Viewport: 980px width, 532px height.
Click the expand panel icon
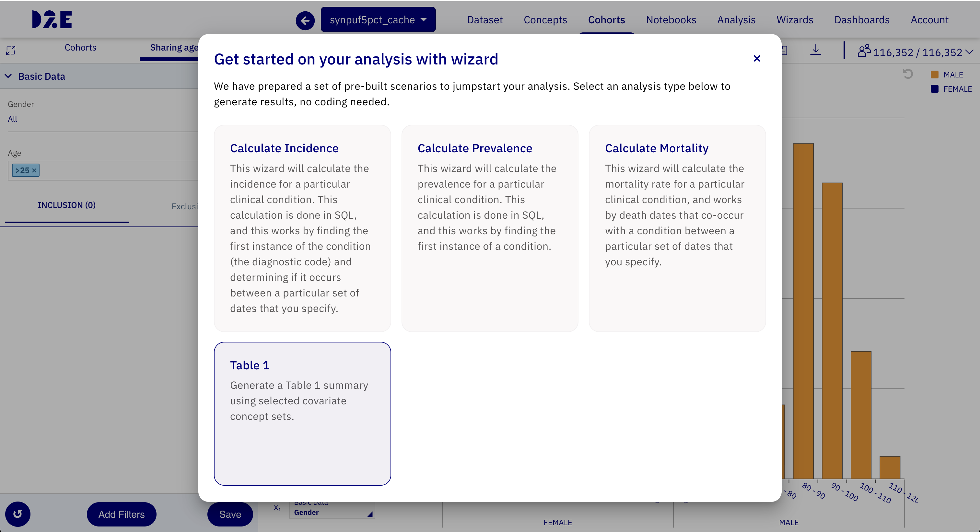coord(11,50)
